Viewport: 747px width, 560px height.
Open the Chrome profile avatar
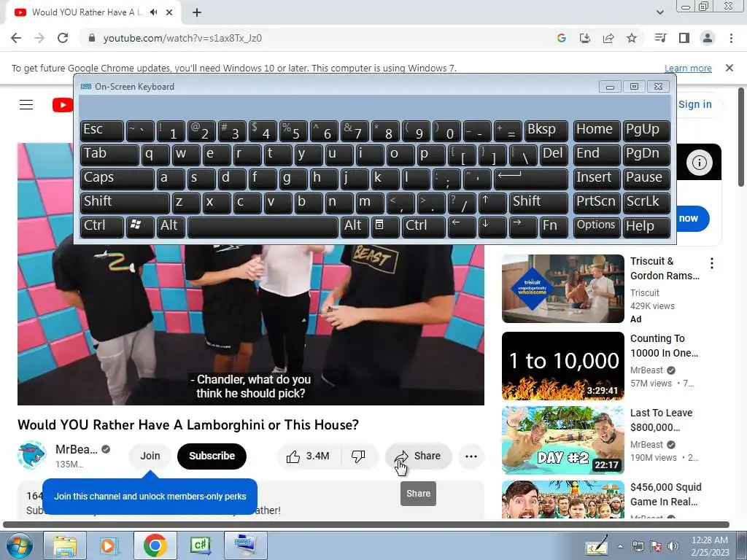point(708,38)
